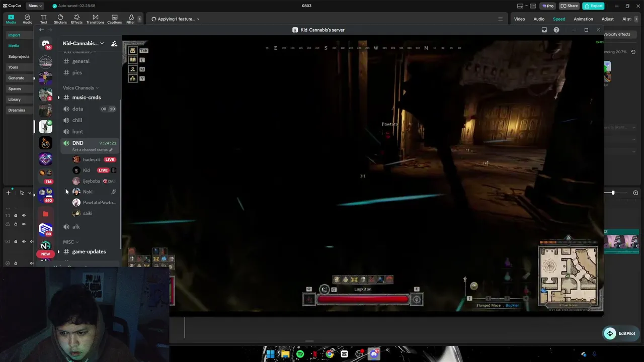Open Google Chrome from the taskbar

[330, 354]
